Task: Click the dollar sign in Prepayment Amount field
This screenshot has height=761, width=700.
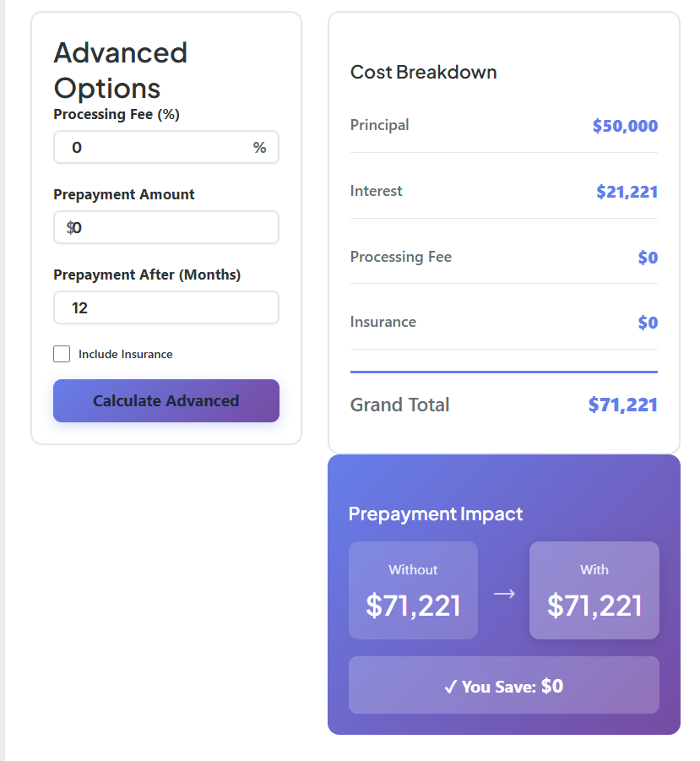Action: 70,227
